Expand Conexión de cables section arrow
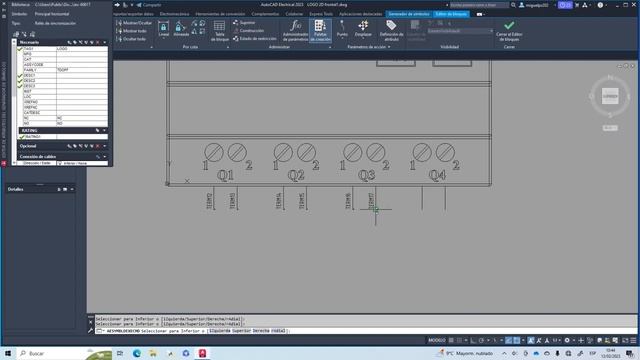This screenshot has height=360, width=640. click(105, 156)
